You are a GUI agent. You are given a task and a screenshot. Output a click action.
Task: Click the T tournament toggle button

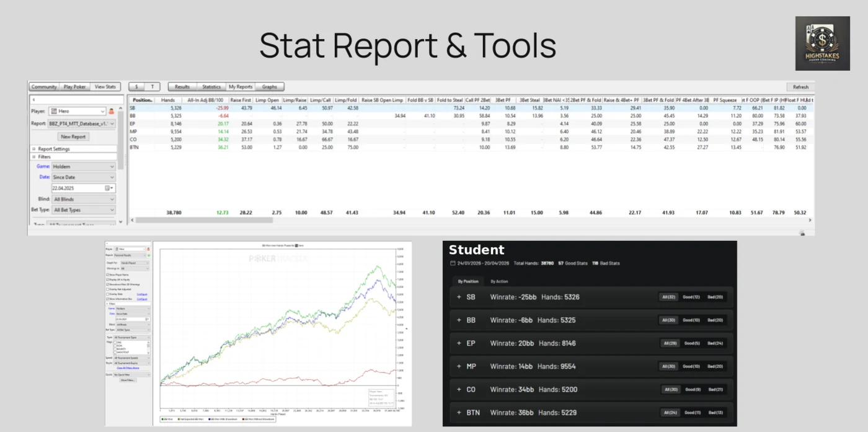pos(153,87)
